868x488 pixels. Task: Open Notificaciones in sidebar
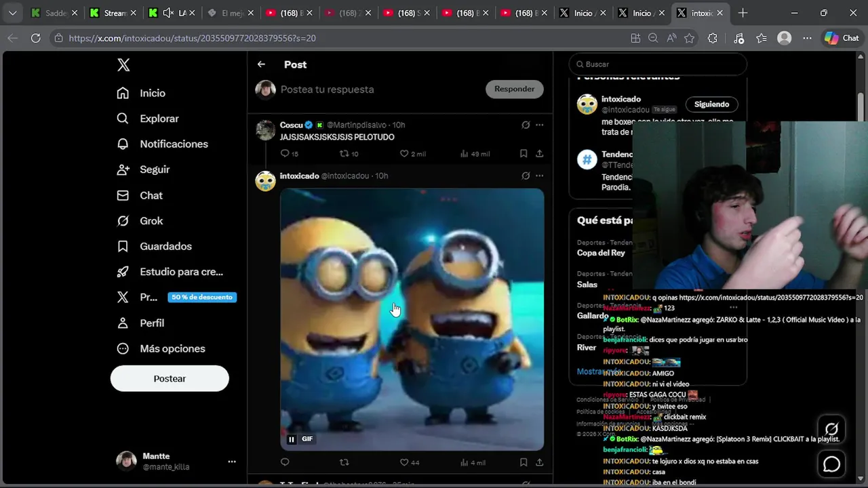point(162,144)
